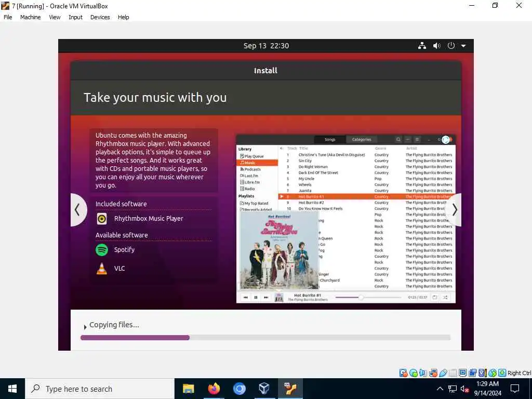Screen dimensions: 532x399
Task: Open the Machine menu
Action: pyautogui.click(x=30, y=17)
